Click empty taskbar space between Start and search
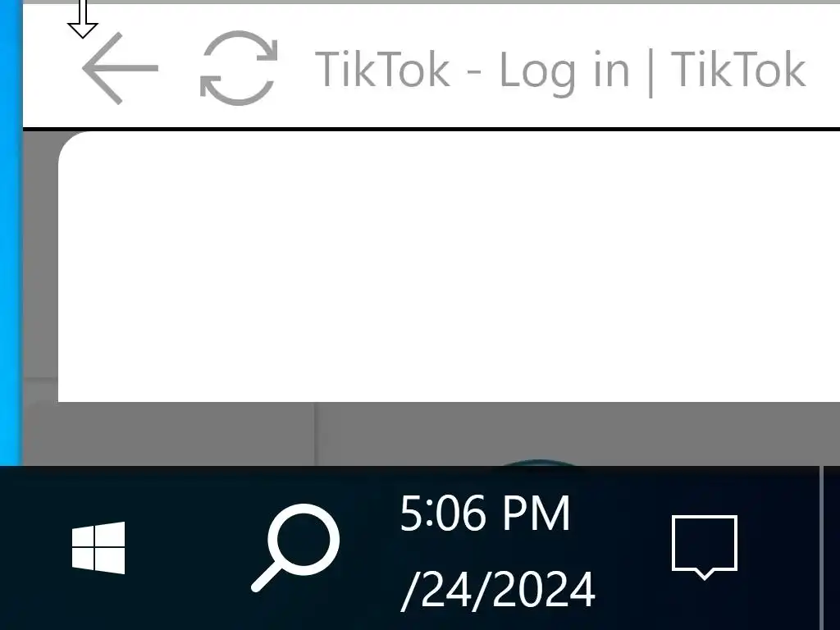 click(188, 547)
